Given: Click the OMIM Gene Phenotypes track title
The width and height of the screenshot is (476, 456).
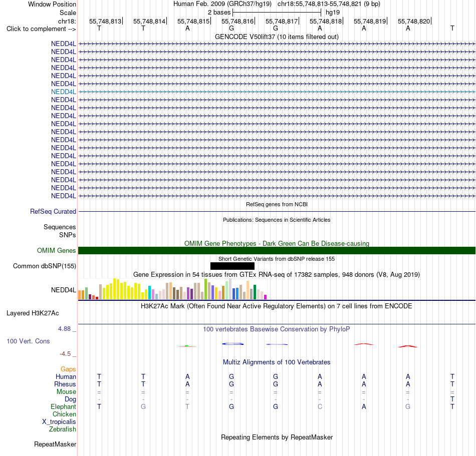Looking at the screenshot, I should click(x=277, y=243).
